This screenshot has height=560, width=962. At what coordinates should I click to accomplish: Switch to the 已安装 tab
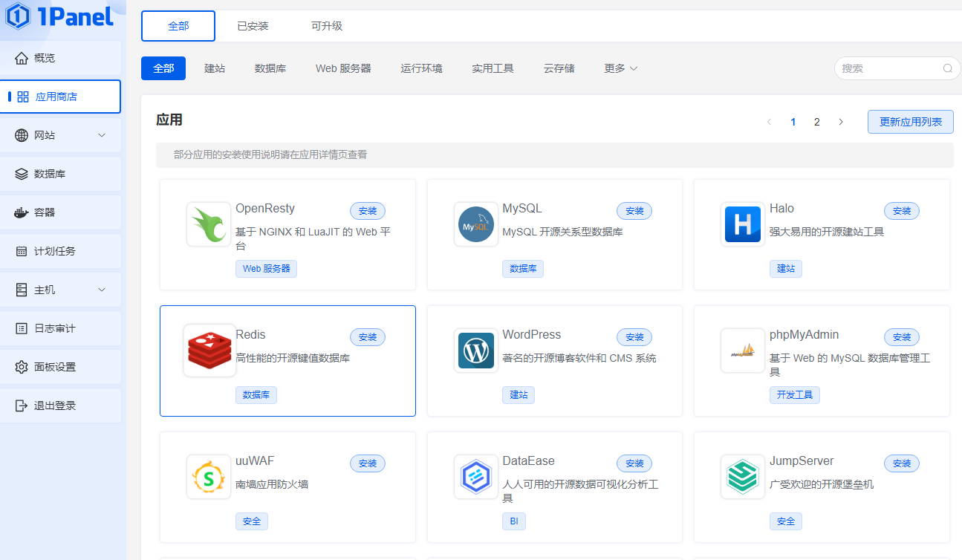253,26
